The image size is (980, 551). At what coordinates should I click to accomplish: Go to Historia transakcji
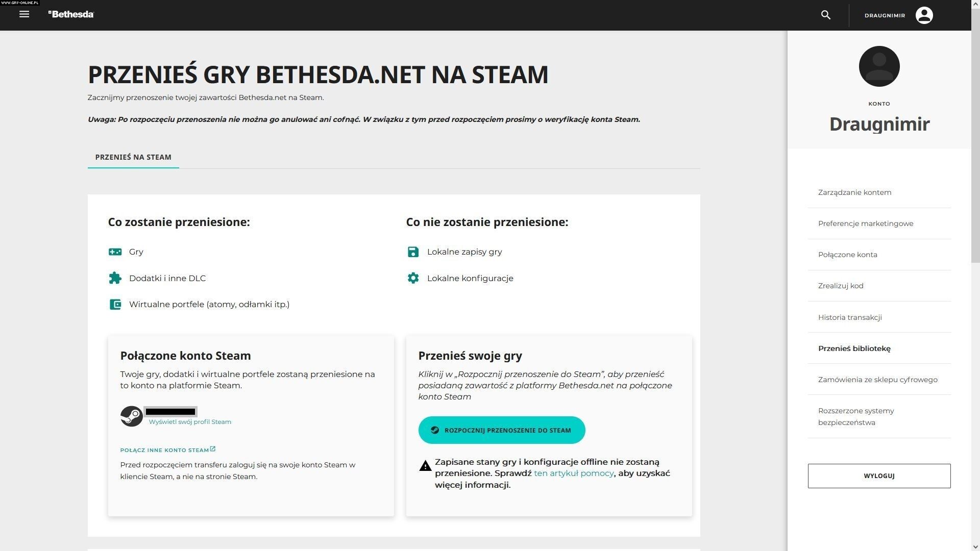point(849,317)
